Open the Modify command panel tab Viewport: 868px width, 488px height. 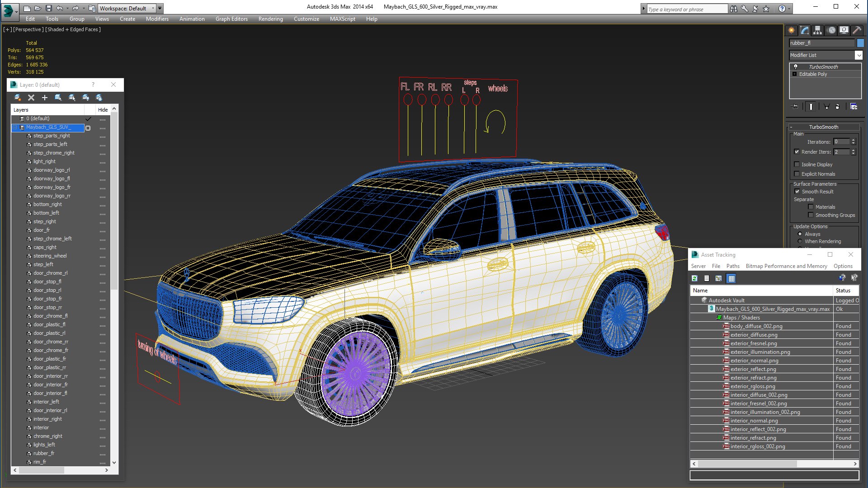tap(805, 30)
